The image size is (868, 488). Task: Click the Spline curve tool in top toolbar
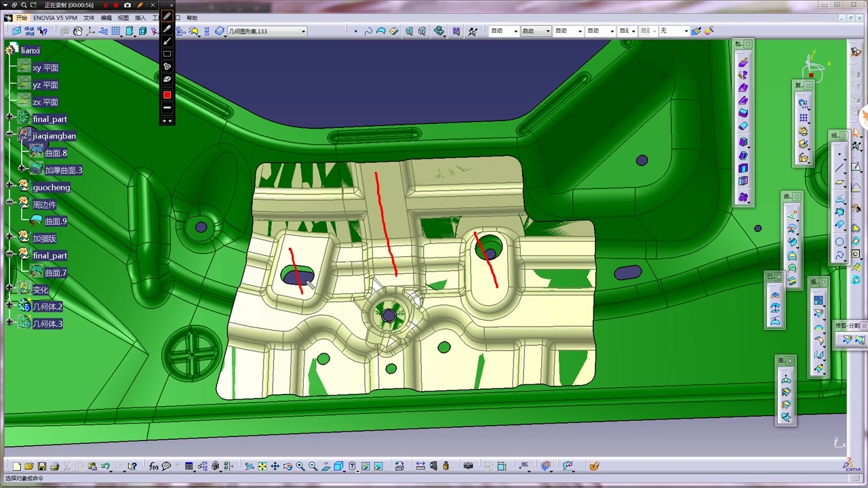click(x=368, y=31)
